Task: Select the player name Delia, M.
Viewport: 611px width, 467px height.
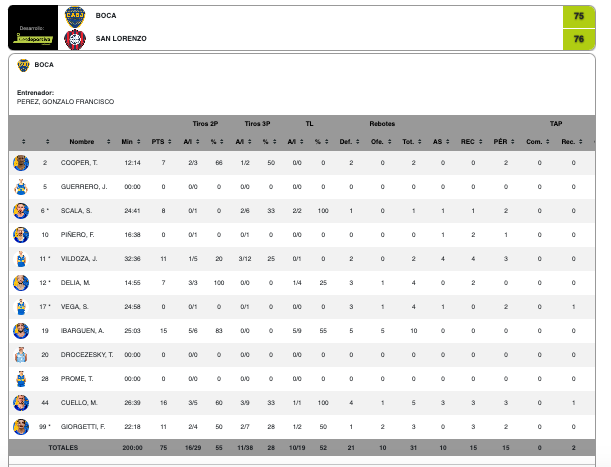Action: tap(77, 283)
